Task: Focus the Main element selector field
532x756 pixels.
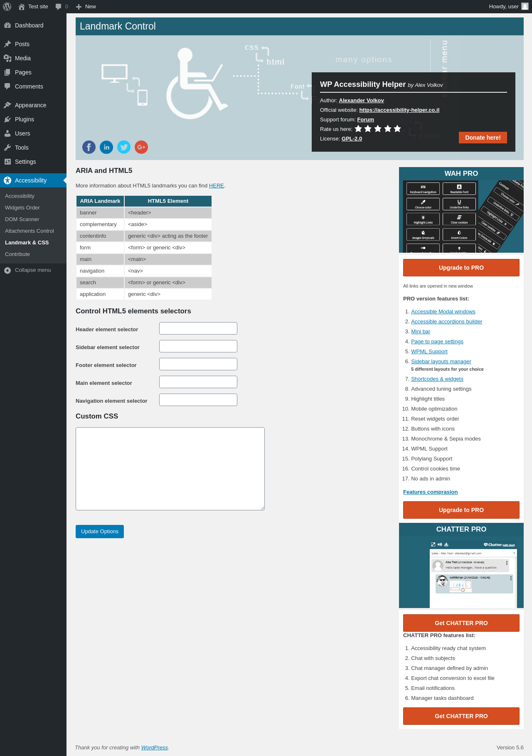Action: pos(198,382)
